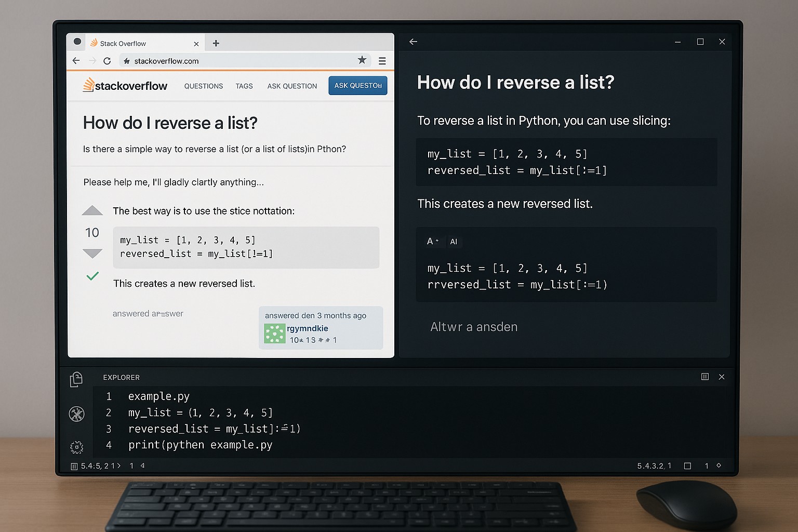
Task: Click the bookmark star in the address bar
Action: coord(362,60)
